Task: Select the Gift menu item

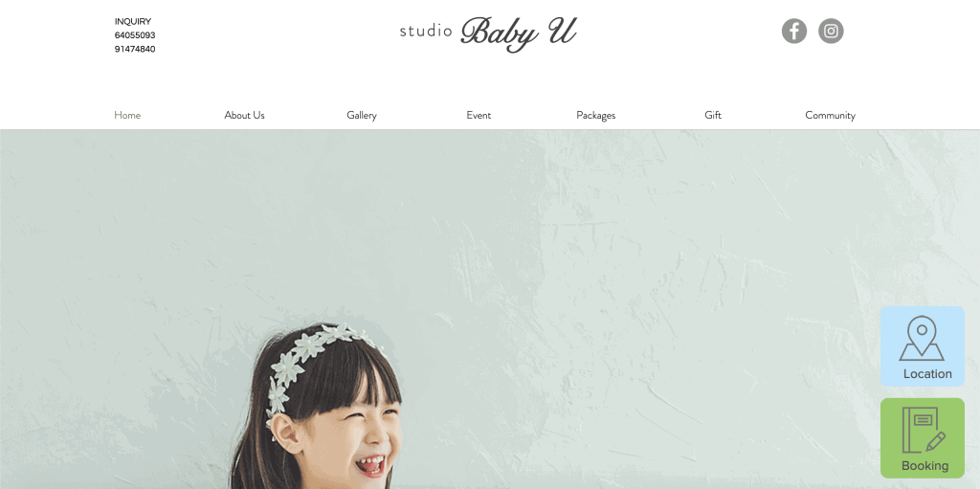Action: pyautogui.click(x=712, y=115)
